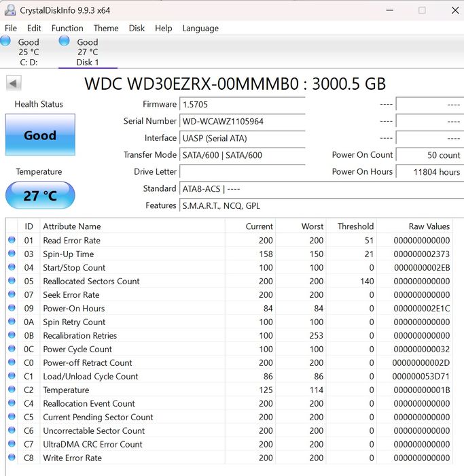Open the Disk menu
464x476 pixels.
coord(137,29)
